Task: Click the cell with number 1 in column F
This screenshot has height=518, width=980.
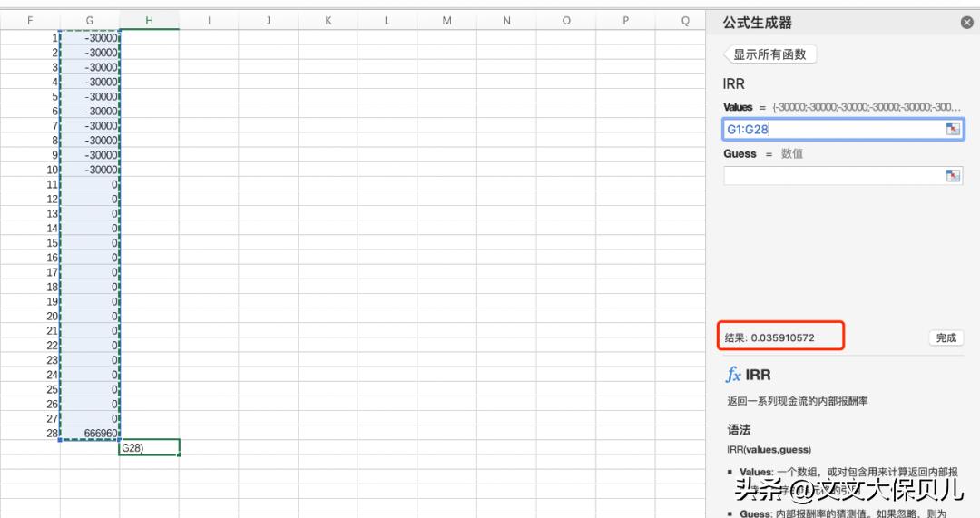Action: pos(30,37)
